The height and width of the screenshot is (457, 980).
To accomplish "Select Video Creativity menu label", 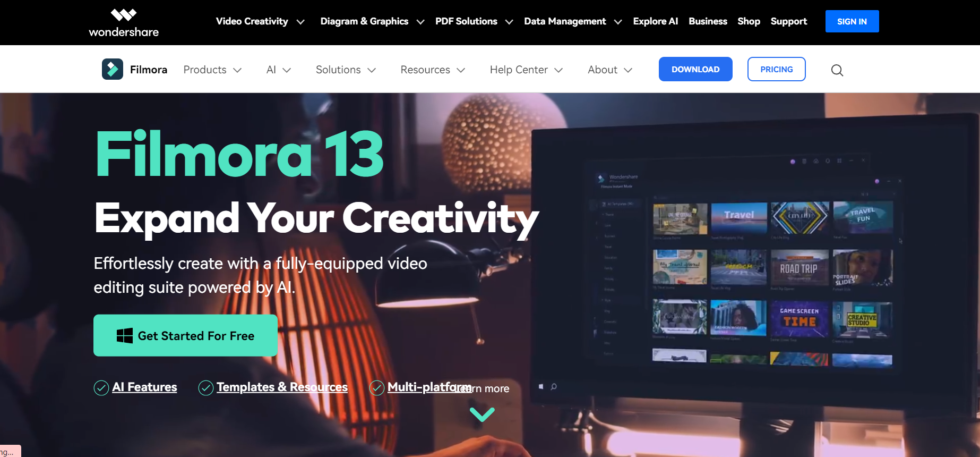I will click(x=252, y=21).
